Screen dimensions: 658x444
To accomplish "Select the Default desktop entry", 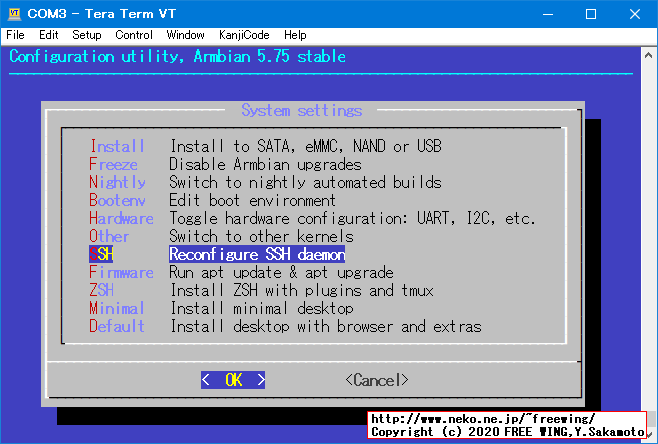I will coord(117,326).
